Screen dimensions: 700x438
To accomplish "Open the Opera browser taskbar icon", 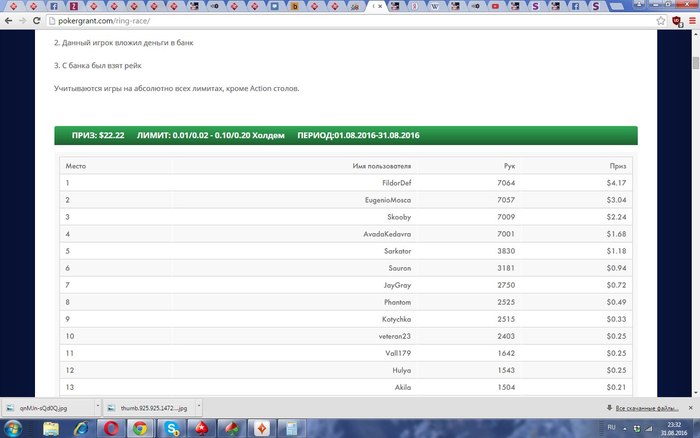I will tap(111, 429).
